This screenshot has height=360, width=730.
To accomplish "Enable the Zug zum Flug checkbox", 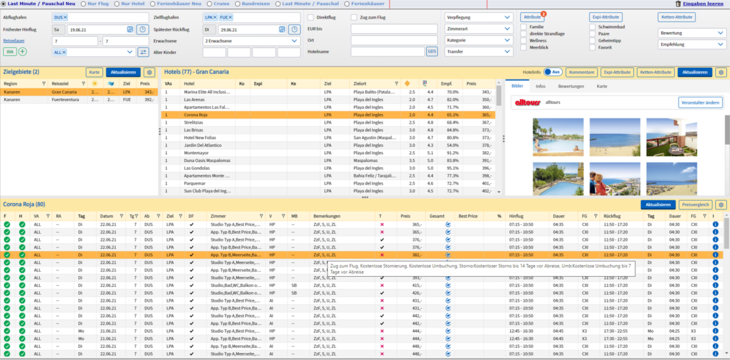I will point(355,17).
